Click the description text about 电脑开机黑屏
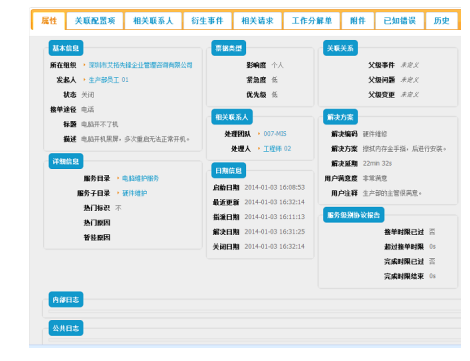This screenshot has height=361, width=470. [x=135, y=139]
